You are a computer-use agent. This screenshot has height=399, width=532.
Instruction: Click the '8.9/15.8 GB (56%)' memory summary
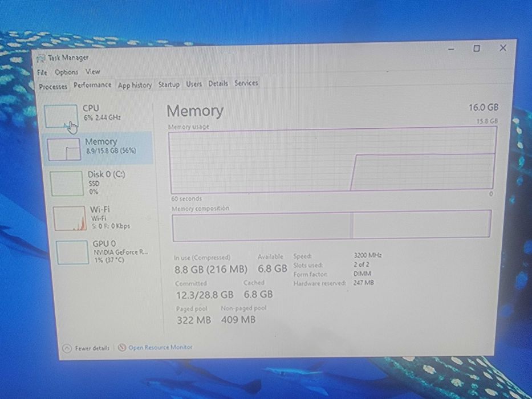pos(111,151)
